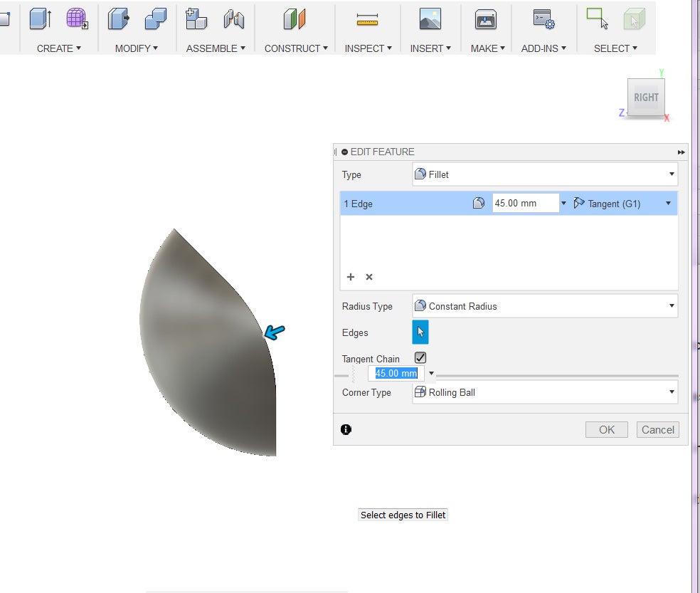Open the CREATE dropdown menu
Viewport: 700px width, 593px height.
(59, 48)
